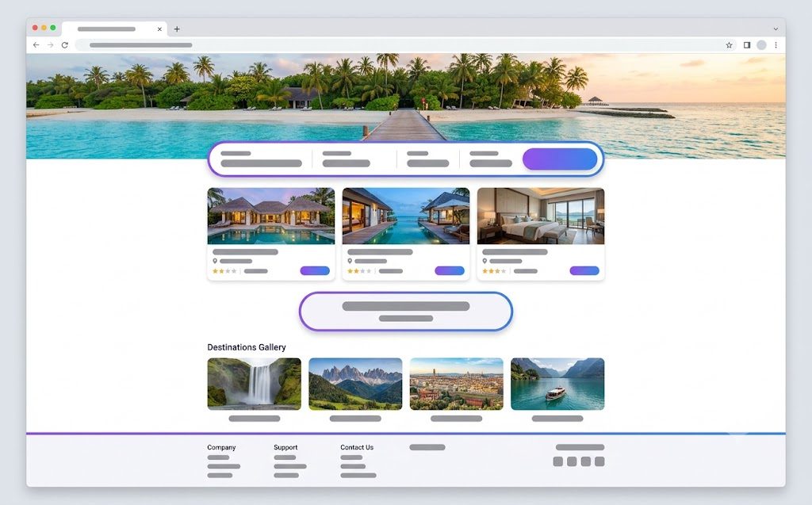812x505 pixels.
Task: Click the purple button on the bungalow card
Action: (x=450, y=271)
